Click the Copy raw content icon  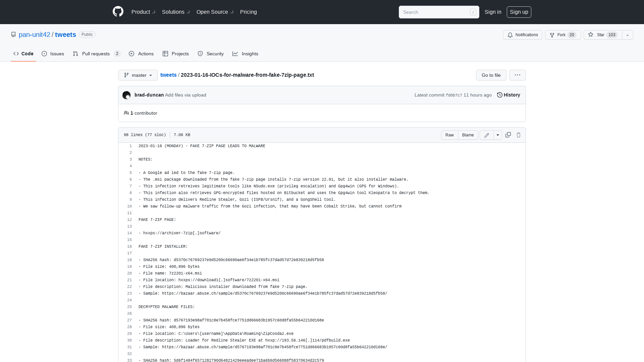point(508,135)
